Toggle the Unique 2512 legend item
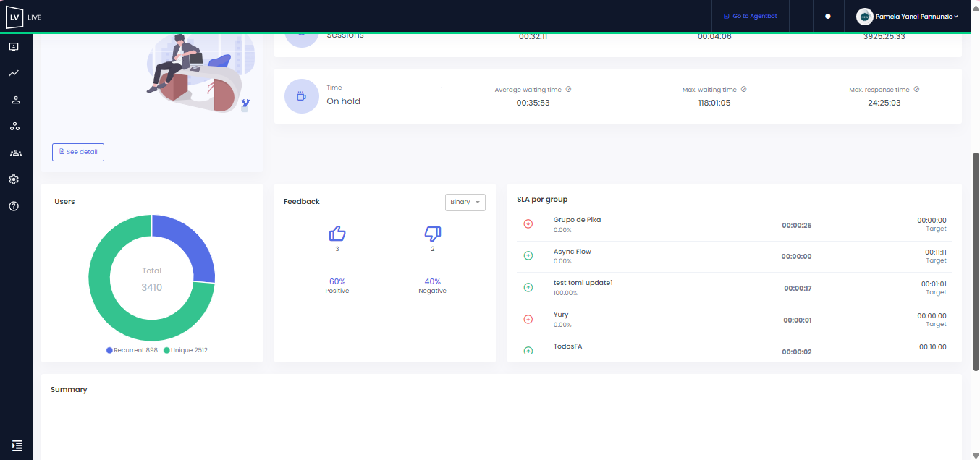This screenshot has width=980, height=460. point(185,350)
